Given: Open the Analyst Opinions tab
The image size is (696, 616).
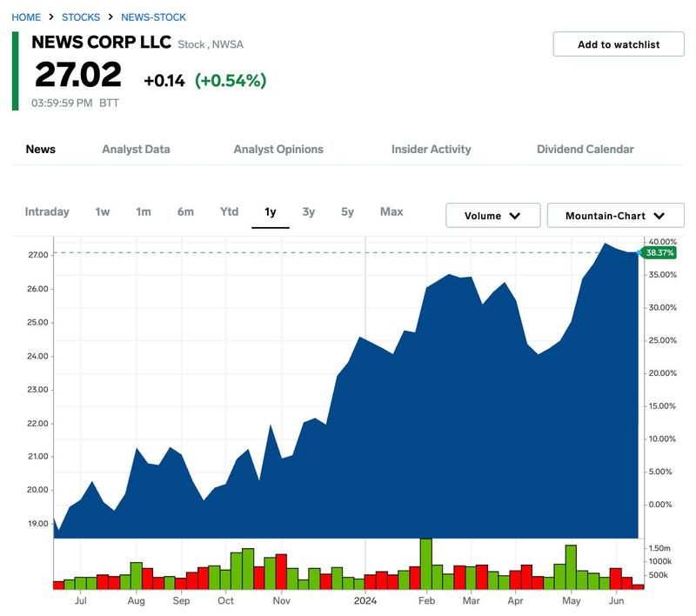Looking at the screenshot, I should coord(278,149).
